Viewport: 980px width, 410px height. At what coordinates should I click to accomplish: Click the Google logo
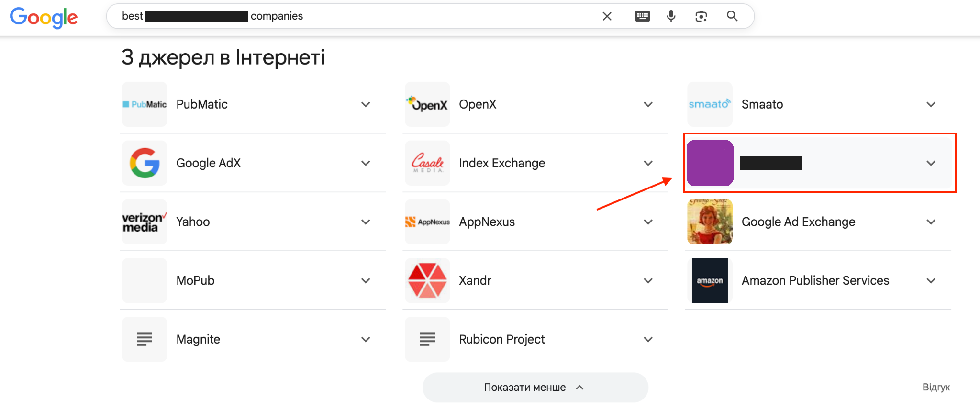pyautogui.click(x=44, y=18)
